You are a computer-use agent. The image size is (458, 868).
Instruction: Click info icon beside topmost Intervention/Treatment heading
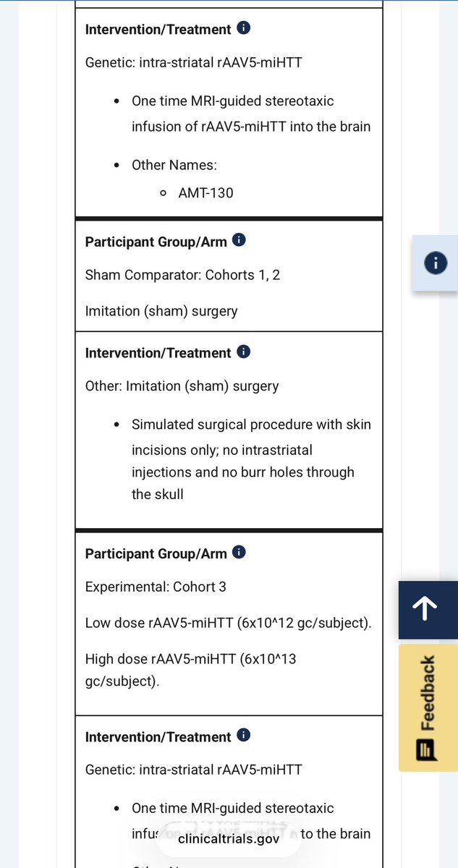[x=244, y=29]
